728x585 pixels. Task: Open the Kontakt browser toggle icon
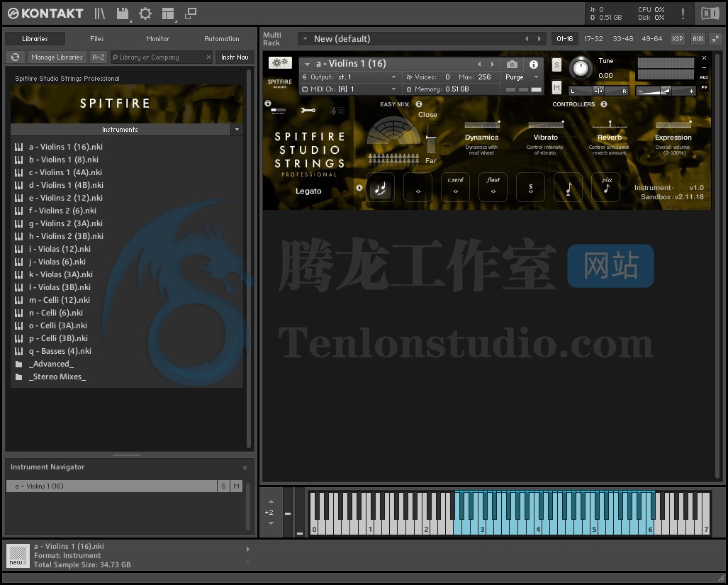(99, 13)
